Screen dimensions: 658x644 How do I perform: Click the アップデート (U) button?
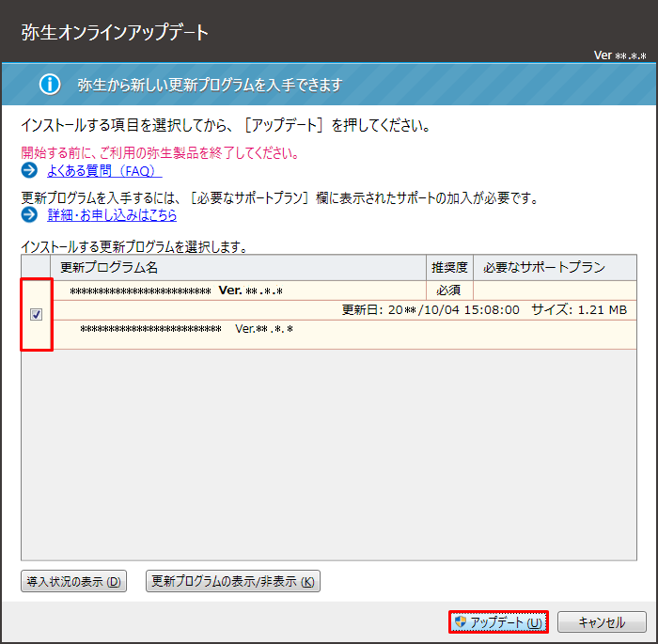498,621
